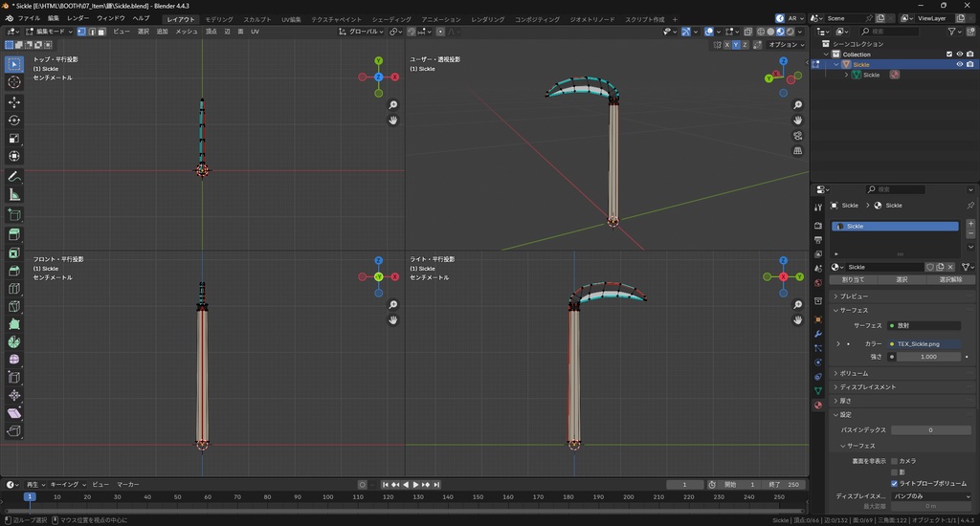The height and width of the screenshot is (526, 980).
Task: Select the Move tool
Action: [x=13, y=101]
